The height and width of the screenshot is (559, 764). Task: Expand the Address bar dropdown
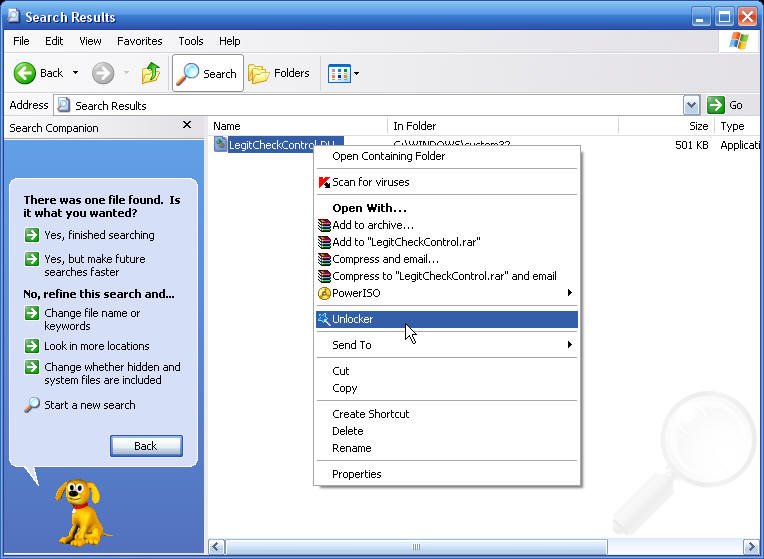[691, 105]
